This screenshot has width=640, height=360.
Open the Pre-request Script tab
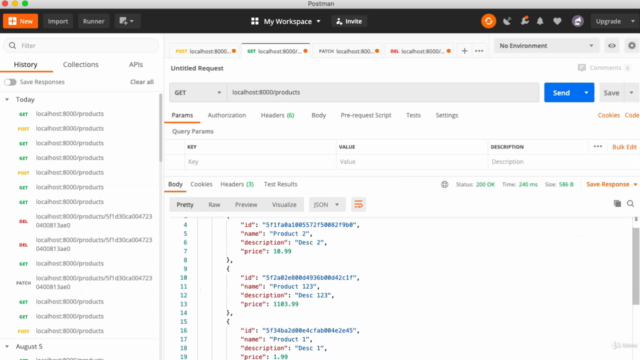366,116
